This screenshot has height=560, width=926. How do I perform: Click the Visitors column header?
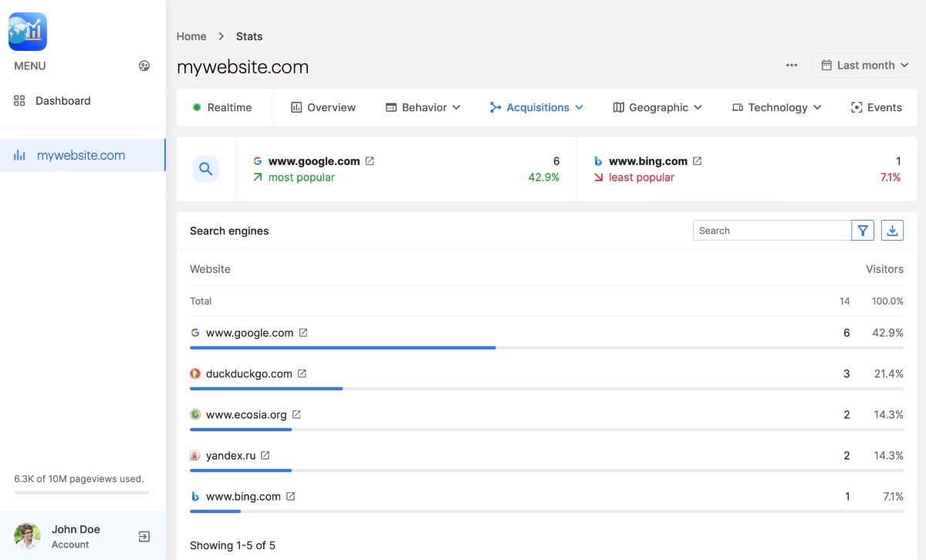[884, 269]
